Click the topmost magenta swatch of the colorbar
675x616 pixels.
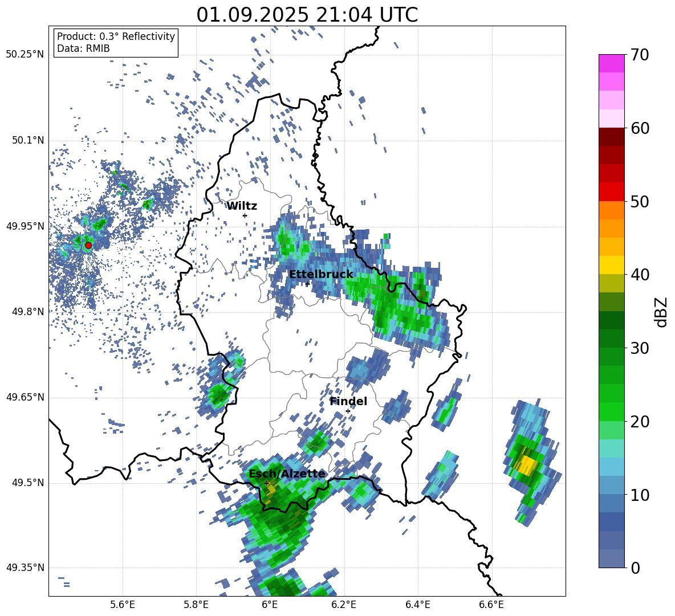pyautogui.click(x=611, y=64)
